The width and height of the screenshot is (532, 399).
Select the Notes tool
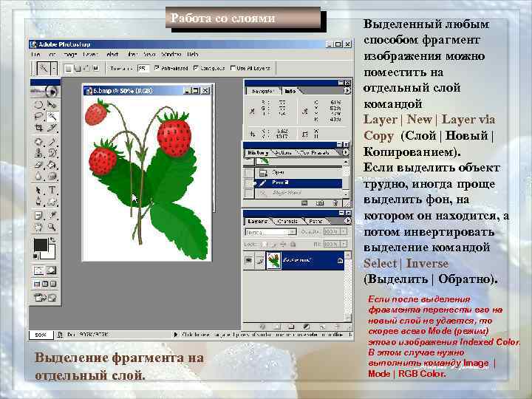coord(38,215)
